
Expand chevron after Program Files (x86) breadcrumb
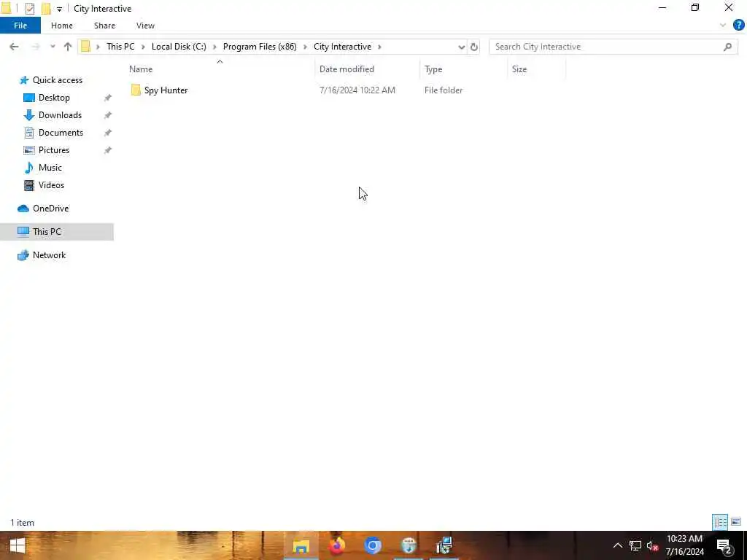(306, 47)
